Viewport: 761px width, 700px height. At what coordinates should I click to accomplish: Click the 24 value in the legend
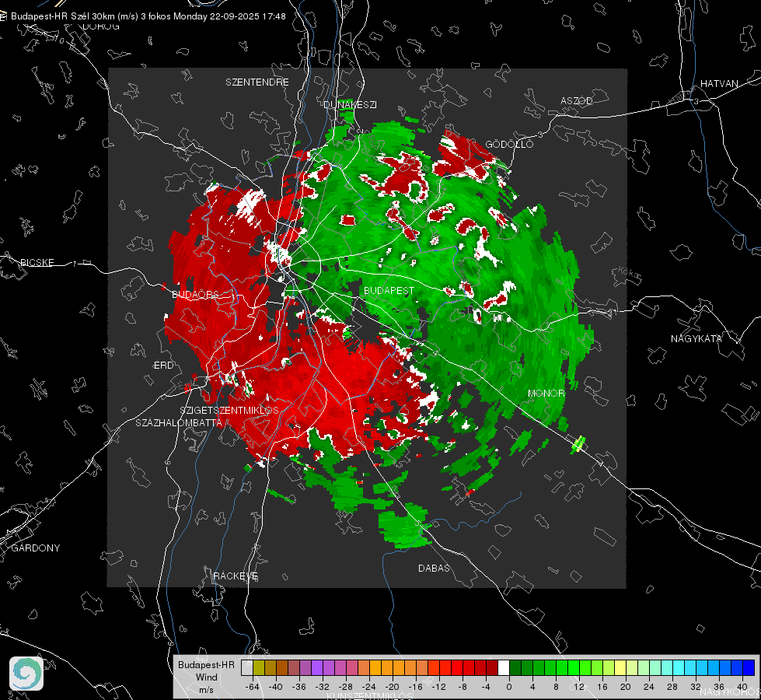coord(649,687)
